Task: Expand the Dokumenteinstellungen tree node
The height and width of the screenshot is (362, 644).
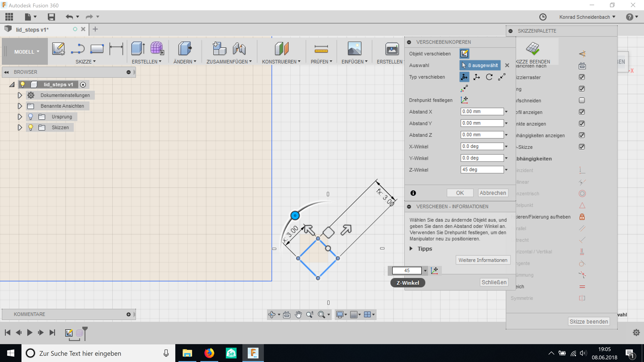Action: pos(20,95)
